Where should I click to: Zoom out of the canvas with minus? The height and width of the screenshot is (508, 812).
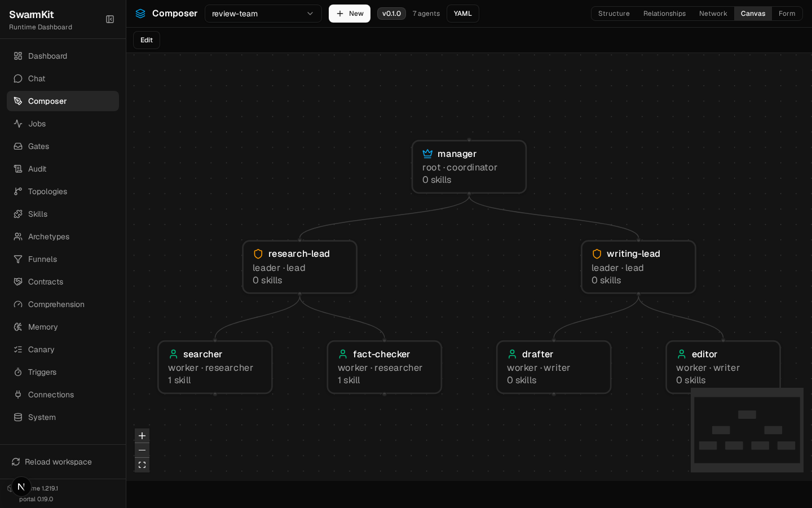pos(142,450)
